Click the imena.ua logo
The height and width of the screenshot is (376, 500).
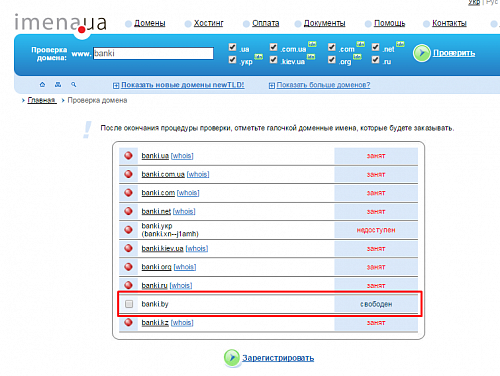[61, 24]
